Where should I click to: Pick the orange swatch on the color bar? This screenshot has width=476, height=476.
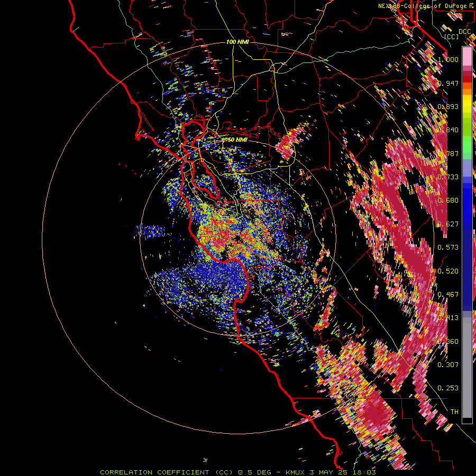point(467,91)
